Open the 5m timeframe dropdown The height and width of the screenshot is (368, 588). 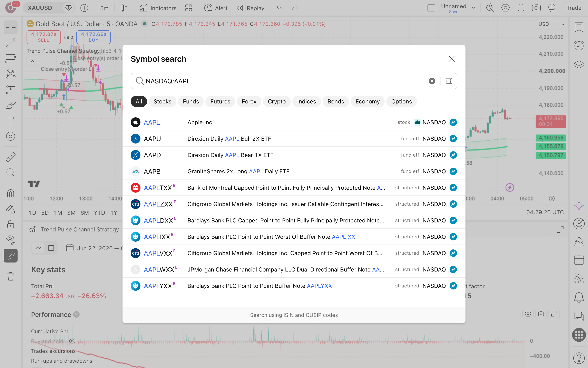[104, 8]
